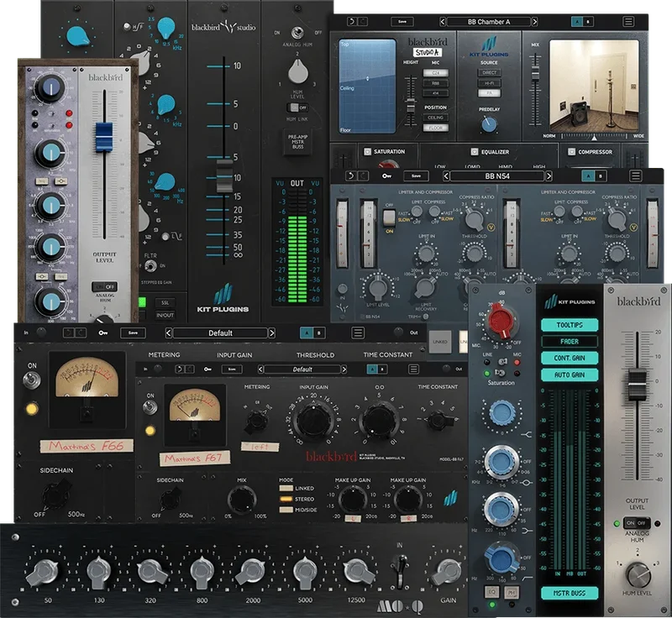Click Save in BB Chamber A header
The width and height of the screenshot is (672, 618).
click(402, 22)
